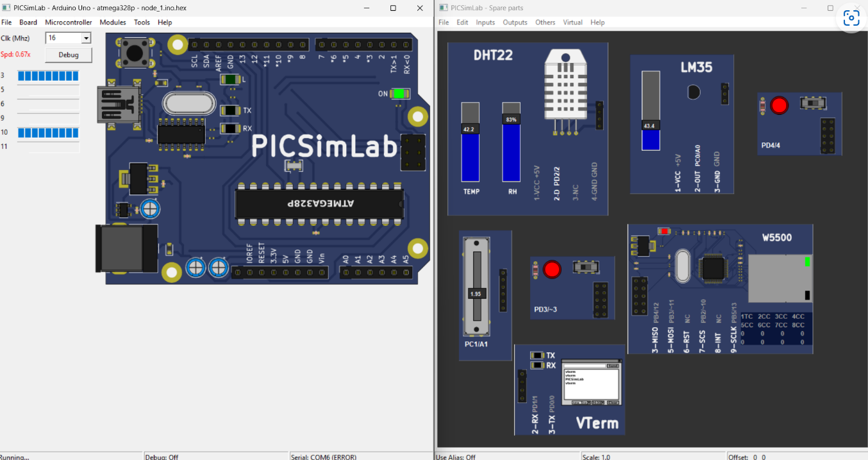Click the Serial: COM6 (ERROR) status
Viewport: 868px width, 460px height.
pyautogui.click(x=323, y=457)
